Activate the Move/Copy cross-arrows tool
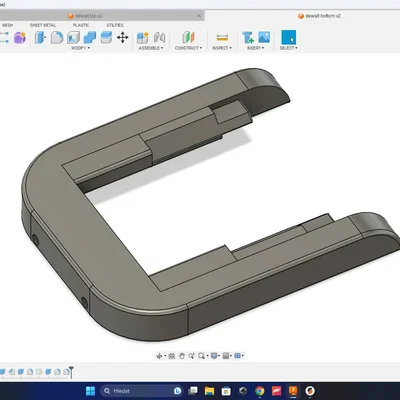 (x=123, y=37)
